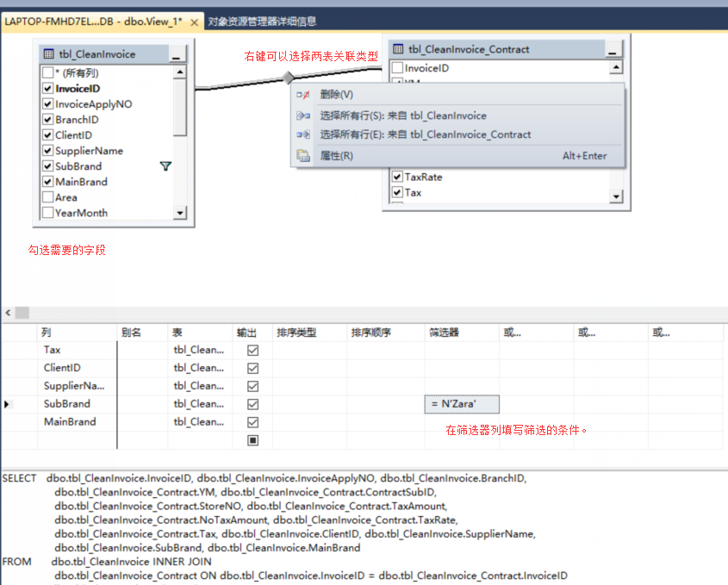Toggle output checkbox for the ClientID grid row

(253, 369)
